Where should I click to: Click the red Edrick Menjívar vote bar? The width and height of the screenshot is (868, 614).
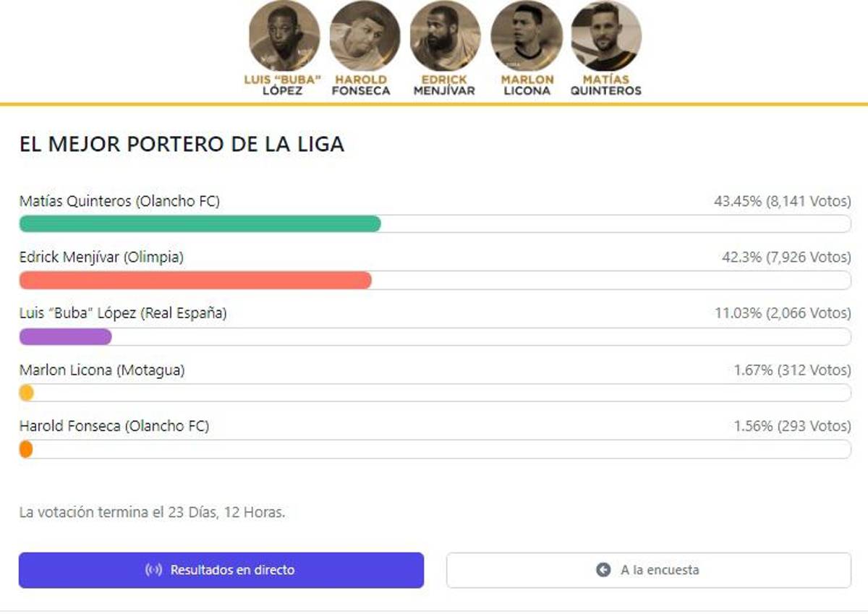tap(195, 281)
